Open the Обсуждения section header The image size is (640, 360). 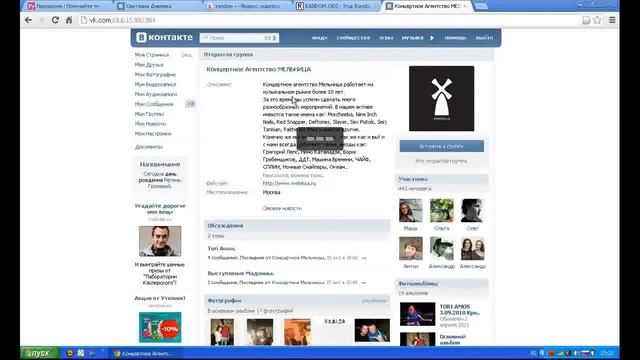[x=297, y=225]
